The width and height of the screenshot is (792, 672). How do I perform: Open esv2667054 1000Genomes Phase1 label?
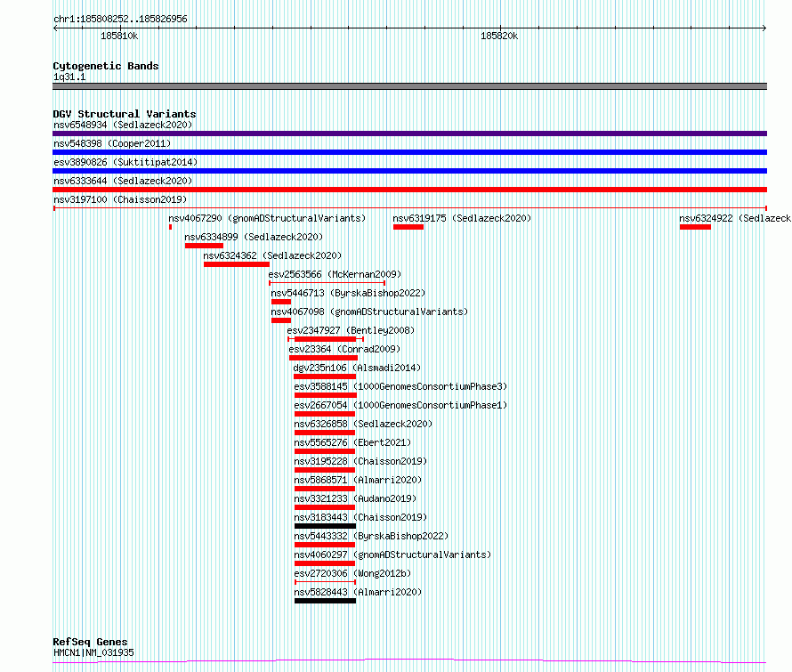pos(400,405)
